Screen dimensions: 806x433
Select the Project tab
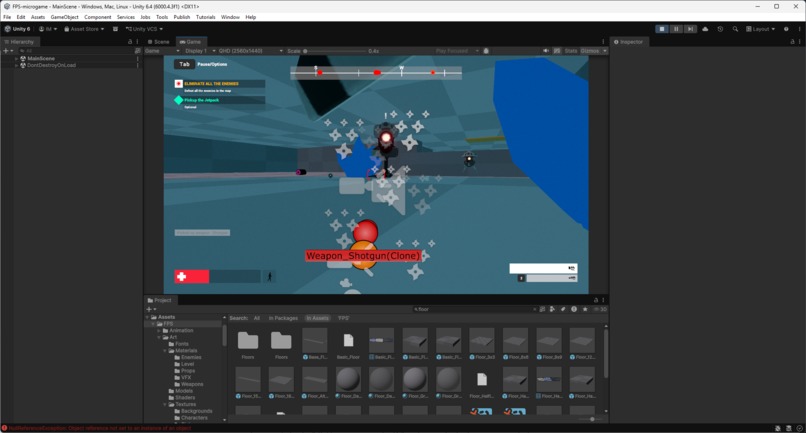tap(159, 300)
